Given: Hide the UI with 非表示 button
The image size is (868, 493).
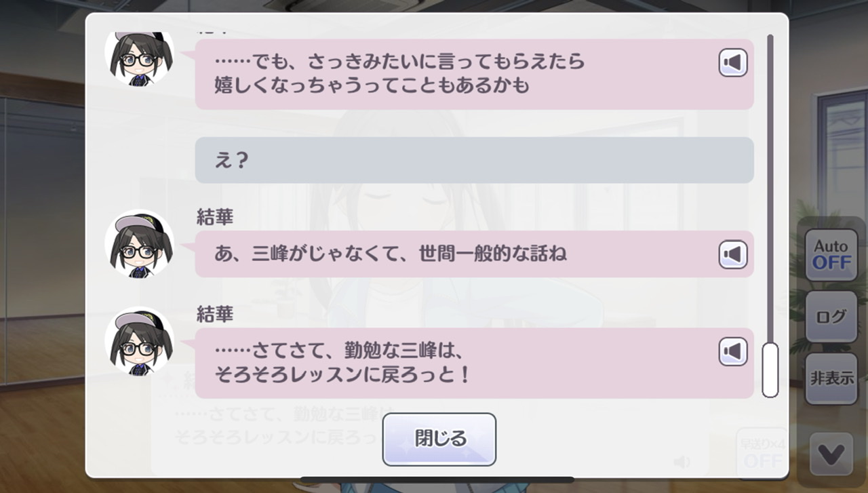Looking at the screenshot, I should 831,378.
